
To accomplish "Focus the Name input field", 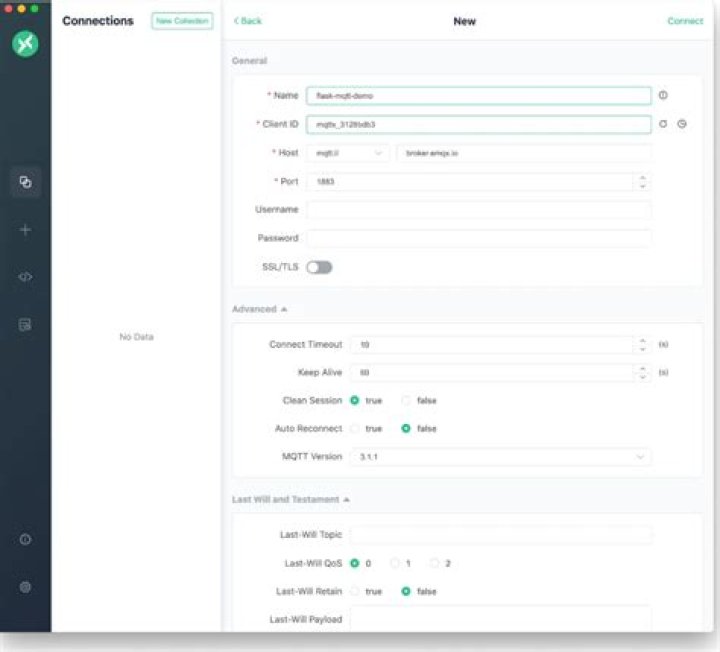I will (x=478, y=96).
